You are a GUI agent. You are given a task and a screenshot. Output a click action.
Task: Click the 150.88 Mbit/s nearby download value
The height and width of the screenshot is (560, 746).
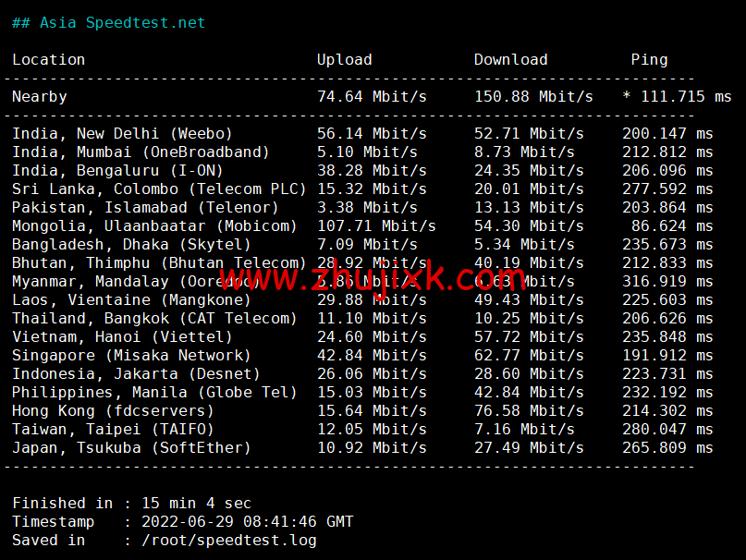pyautogui.click(x=533, y=97)
